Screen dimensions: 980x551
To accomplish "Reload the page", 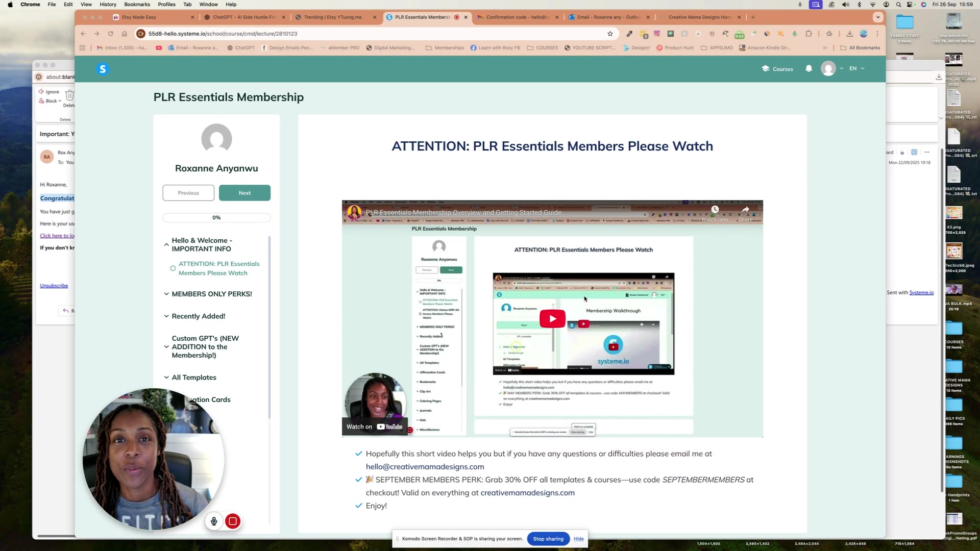I will click(110, 34).
